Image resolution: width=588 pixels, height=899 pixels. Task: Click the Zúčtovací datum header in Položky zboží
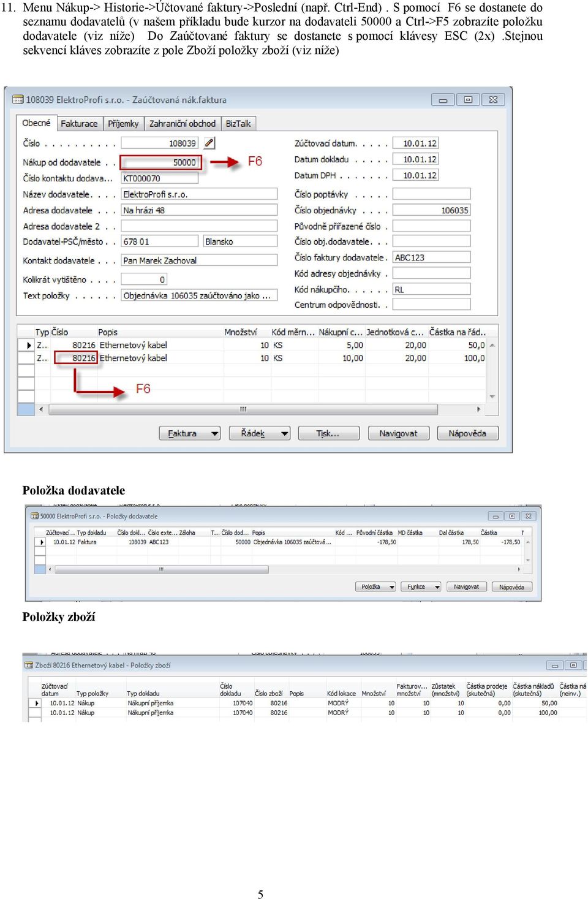tap(55, 690)
